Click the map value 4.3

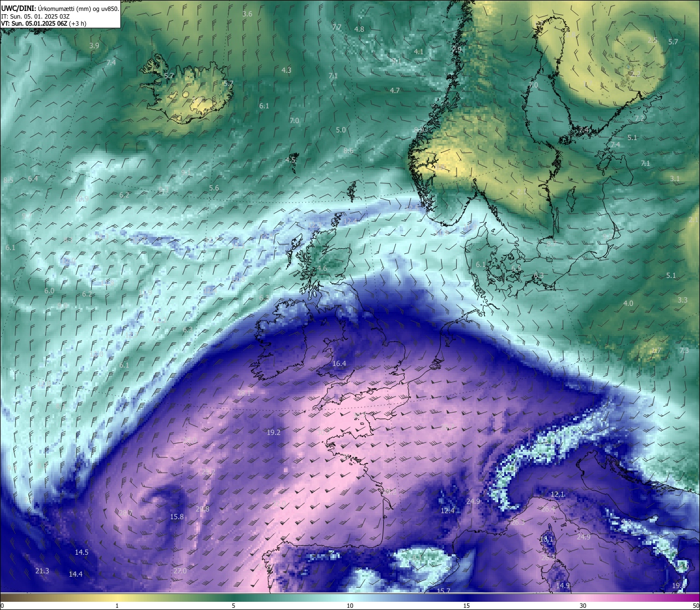(286, 71)
